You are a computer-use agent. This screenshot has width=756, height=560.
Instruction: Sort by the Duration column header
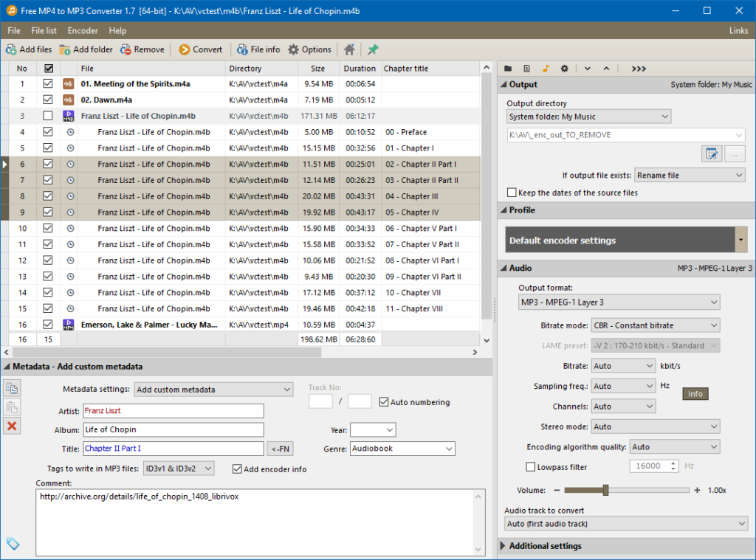[x=360, y=69]
